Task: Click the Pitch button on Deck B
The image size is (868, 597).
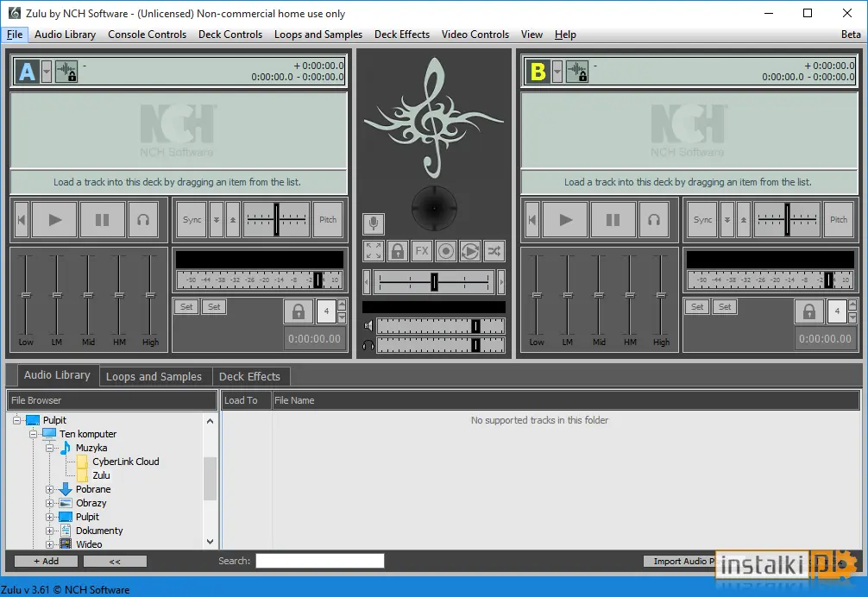Action: click(839, 220)
